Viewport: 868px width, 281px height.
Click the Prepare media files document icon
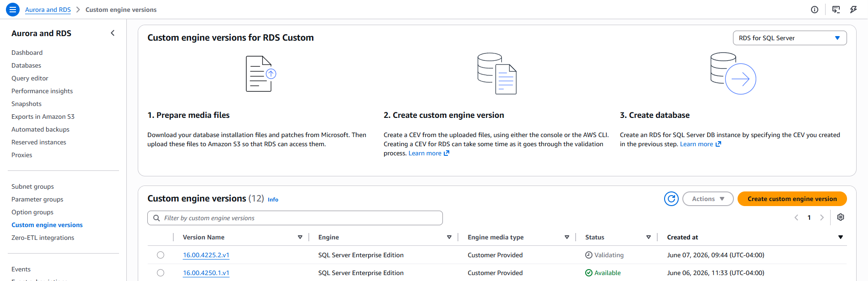coord(261,74)
